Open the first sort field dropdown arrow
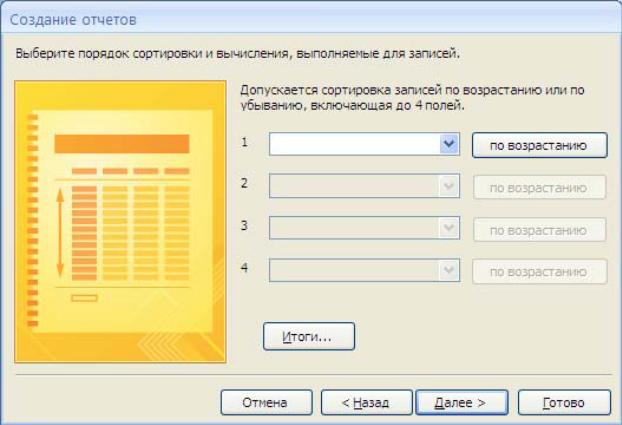This screenshot has width=622, height=425. coord(449,144)
